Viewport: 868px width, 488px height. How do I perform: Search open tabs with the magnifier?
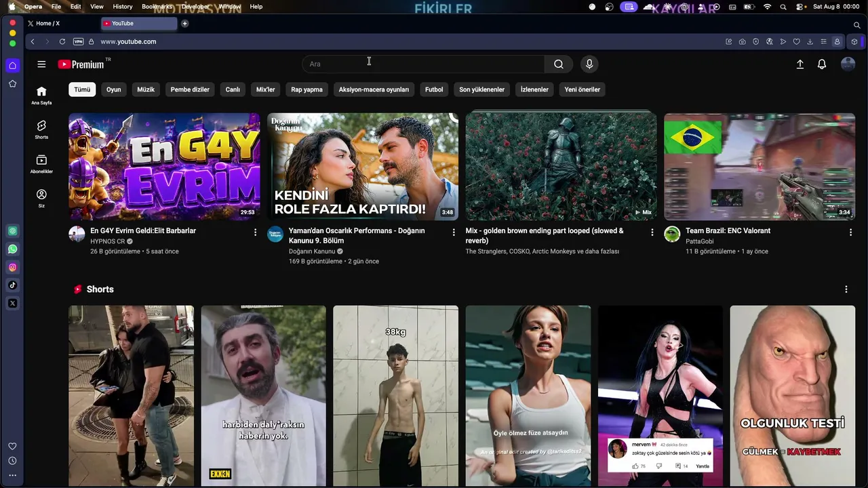857,25
